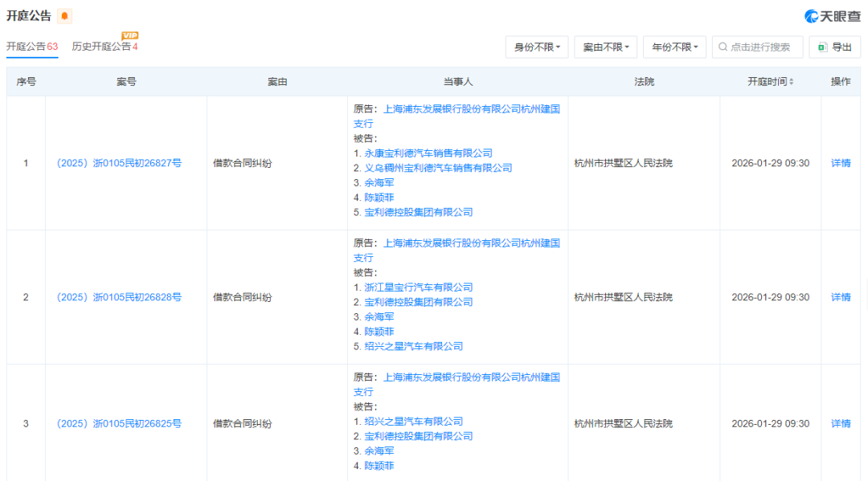Screen dimensions: 868x481
Task: Click 陈颖菲 in row 3 defendants
Action: [x=379, y=466]
